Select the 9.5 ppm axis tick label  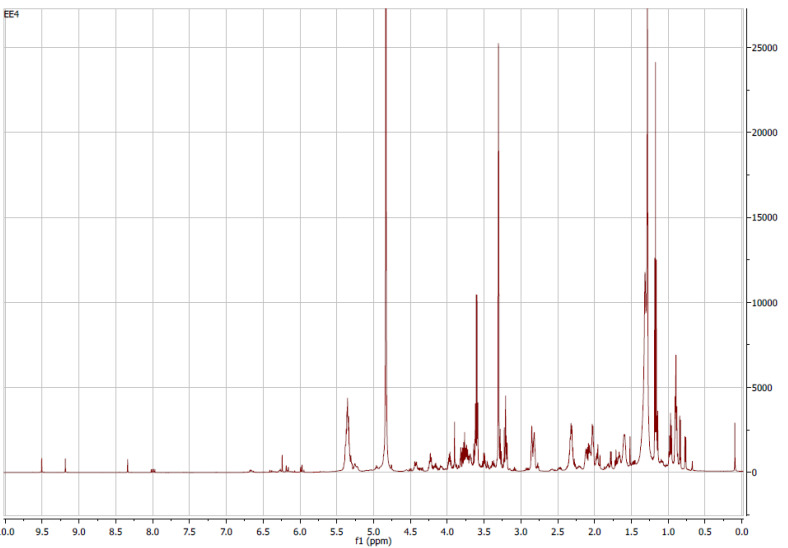coord(42,532)
